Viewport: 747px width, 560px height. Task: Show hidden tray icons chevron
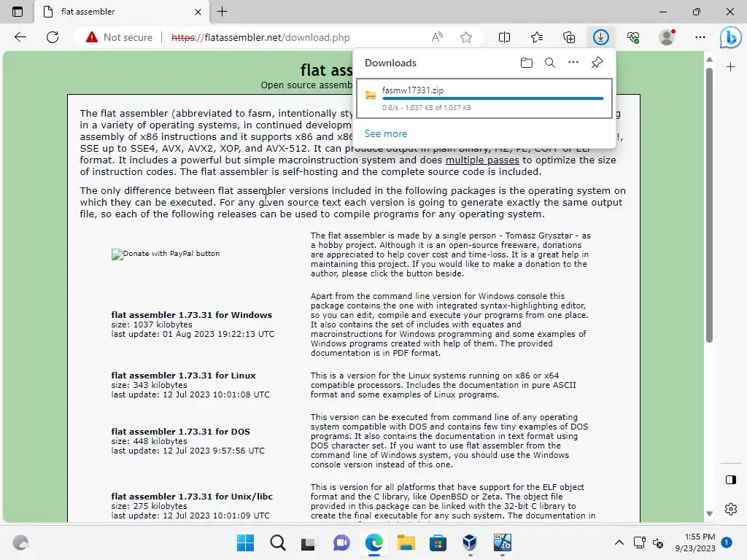(619, 542)
